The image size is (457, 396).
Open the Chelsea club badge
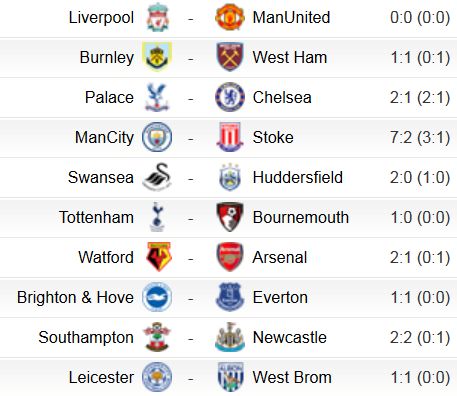click(x=230, y=97)
